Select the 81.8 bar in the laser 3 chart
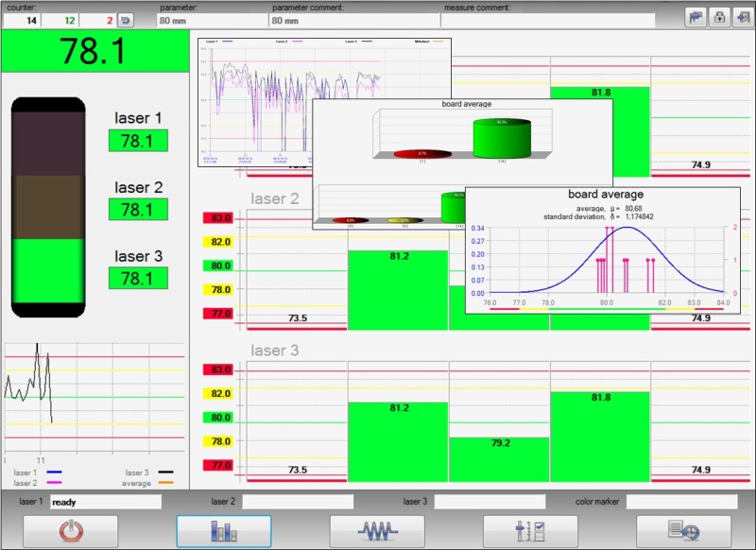 [600, 437]
